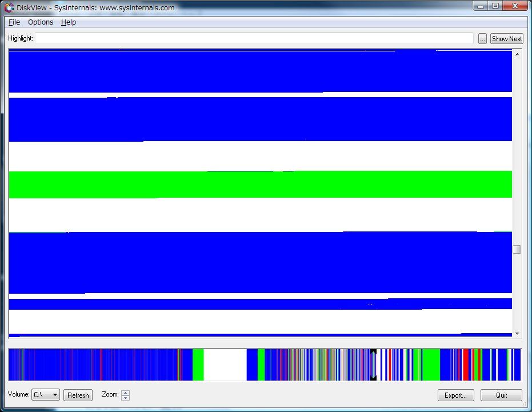The image size is (532, 412).
Task: Click into the Highlight text field
Action: point(254,38)
